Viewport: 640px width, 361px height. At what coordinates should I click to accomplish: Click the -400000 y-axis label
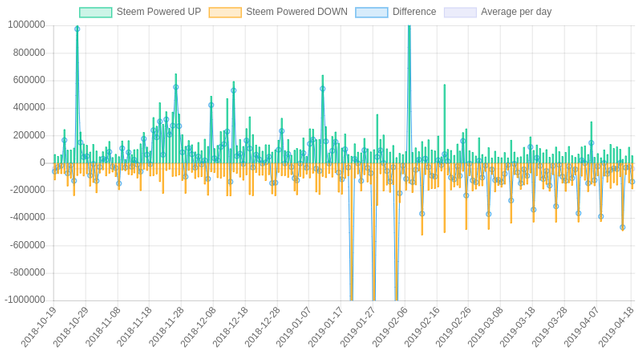click(27, 217)
